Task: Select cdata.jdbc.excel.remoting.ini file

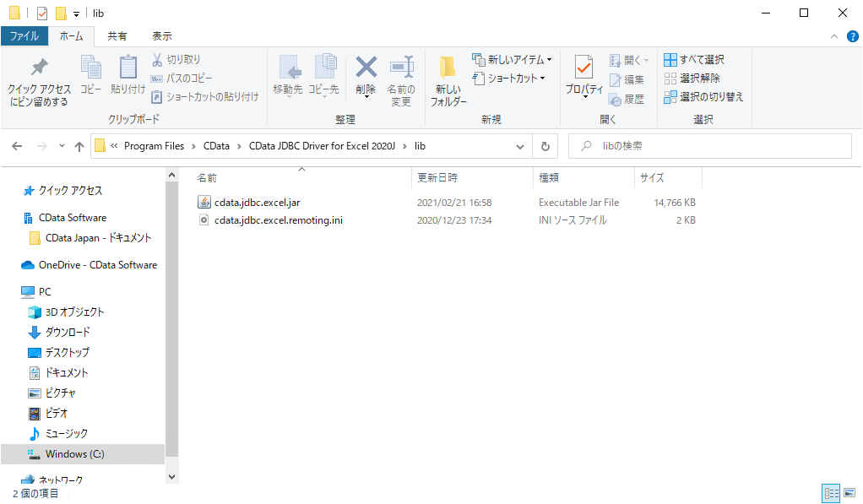Action: click(x=279, y=220)
